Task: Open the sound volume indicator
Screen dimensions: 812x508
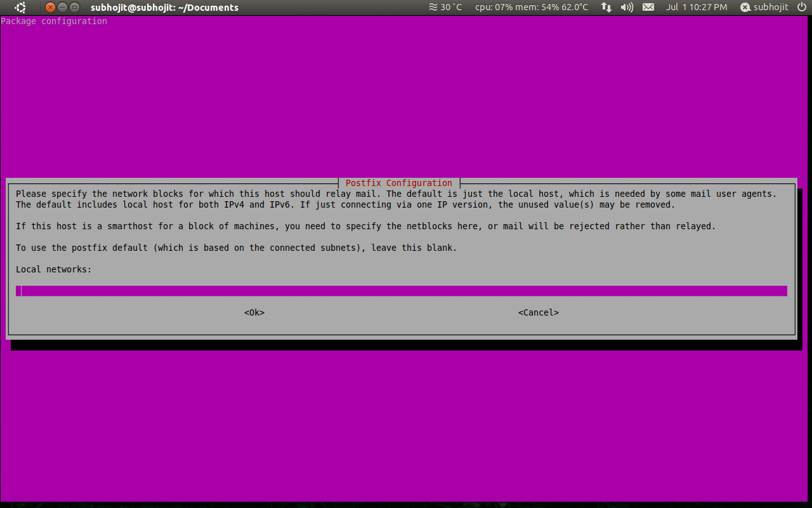Action: (x=627, y=8)
